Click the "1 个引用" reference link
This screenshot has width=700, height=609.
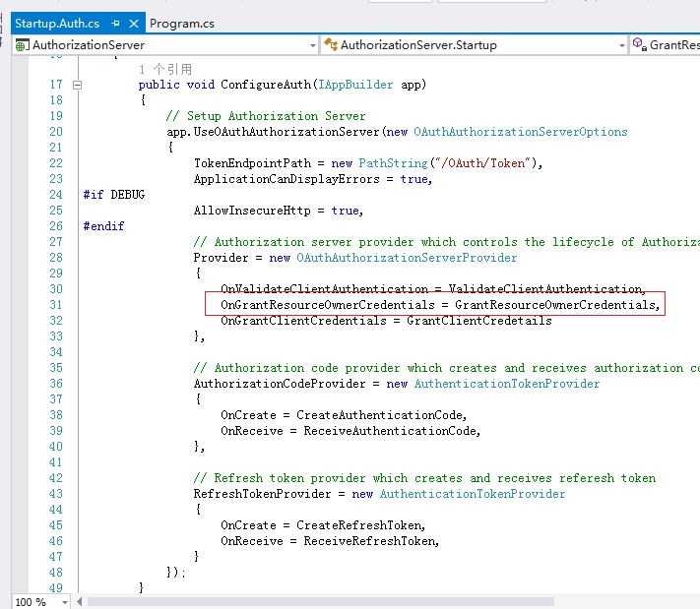pyautogui.click(x=165, y=69)
